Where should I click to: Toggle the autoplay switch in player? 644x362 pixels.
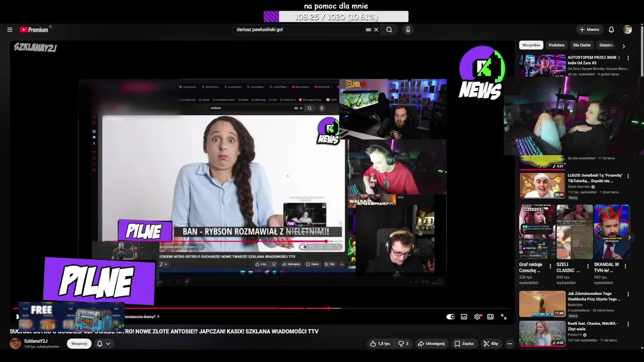450,317
